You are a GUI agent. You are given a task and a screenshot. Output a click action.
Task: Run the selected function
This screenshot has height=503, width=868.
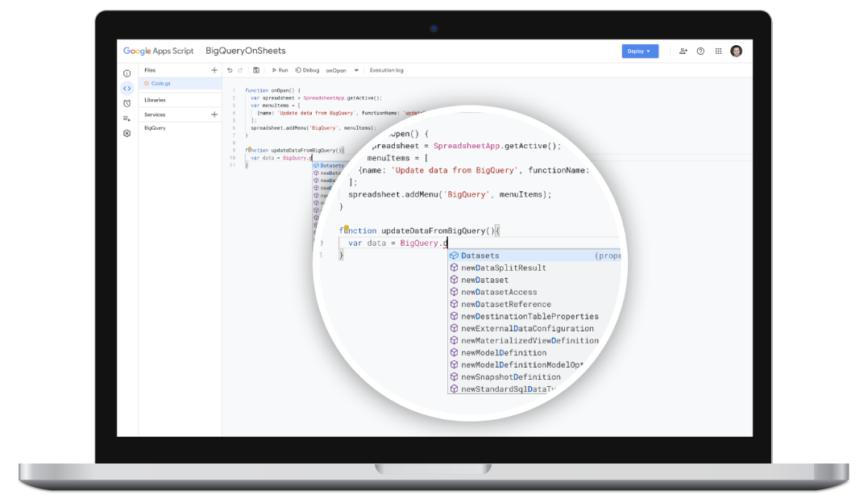coord(280,70)
